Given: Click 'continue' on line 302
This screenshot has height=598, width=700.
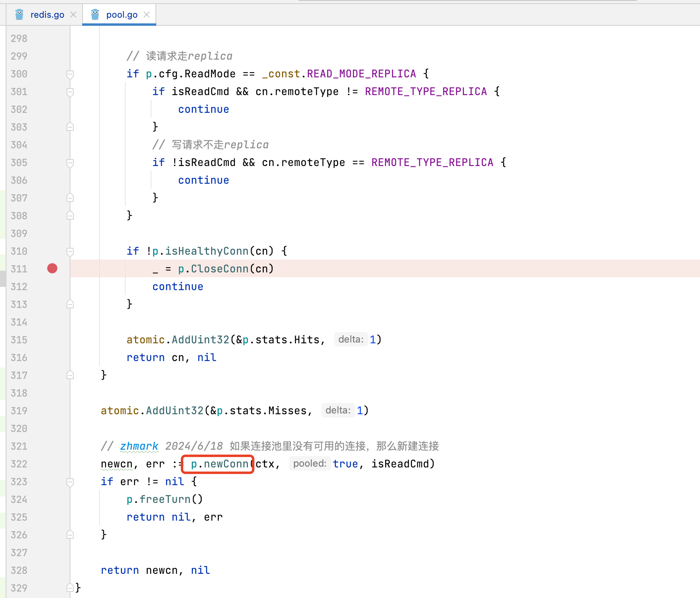Looking at the screenshot, I should coord(203,109).
